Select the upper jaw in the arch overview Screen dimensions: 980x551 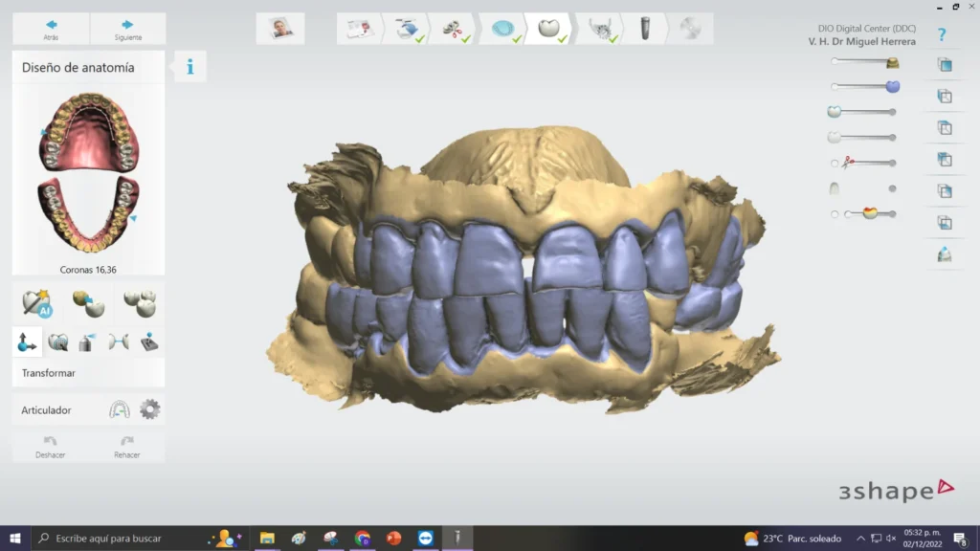click(x=89, y=132)
